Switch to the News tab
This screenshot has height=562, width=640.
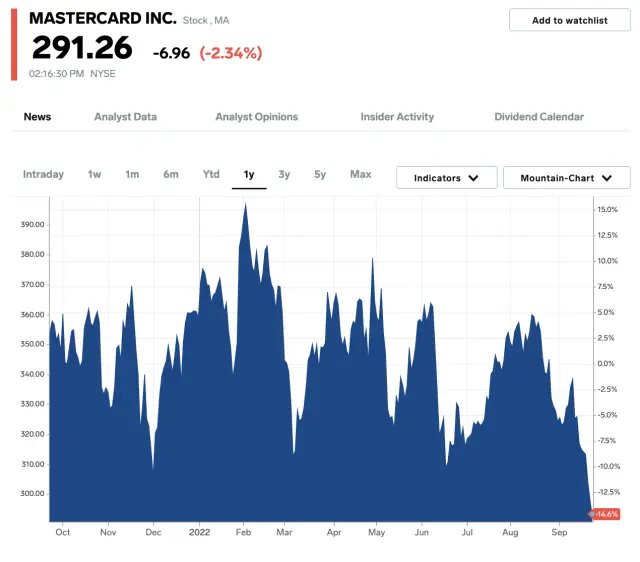point(37,117)
